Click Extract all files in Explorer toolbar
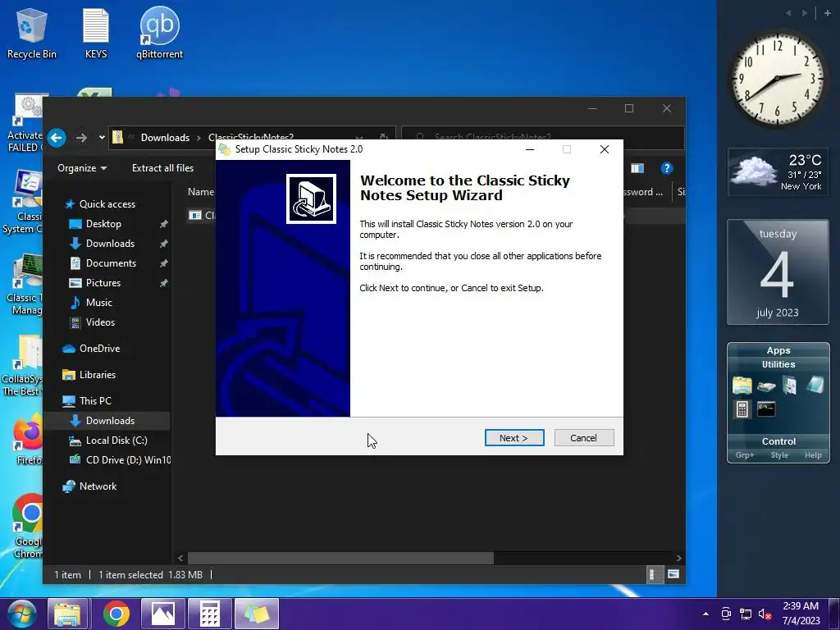The width and height of the screenshot is (840, 630). pyautogui.click(x=163, y=168)
